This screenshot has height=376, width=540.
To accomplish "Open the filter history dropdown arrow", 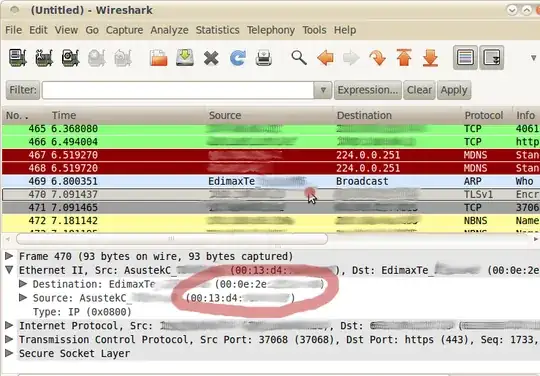I will (x=323, y=90).
